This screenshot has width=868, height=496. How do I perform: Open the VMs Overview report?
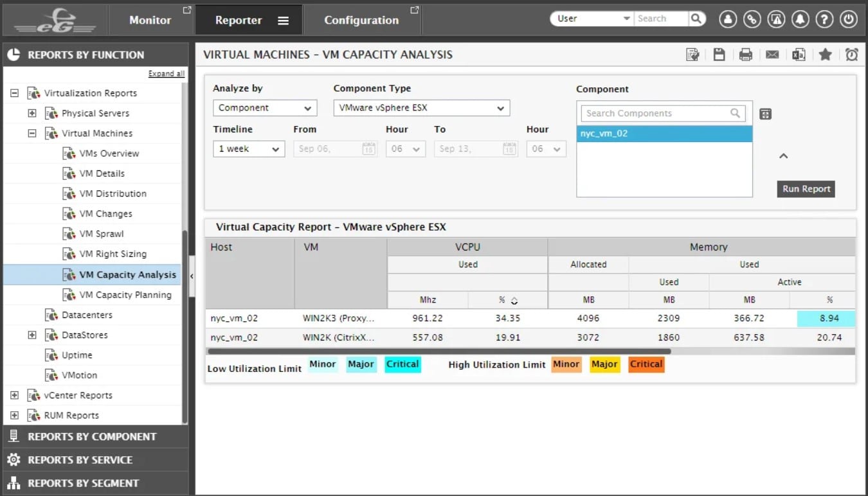[x=109, y=154]
